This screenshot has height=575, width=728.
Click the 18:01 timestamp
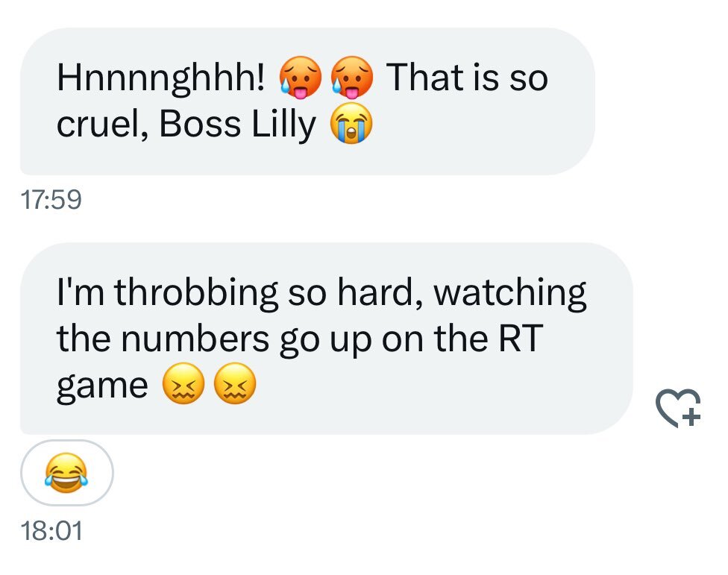click(51, 531)
